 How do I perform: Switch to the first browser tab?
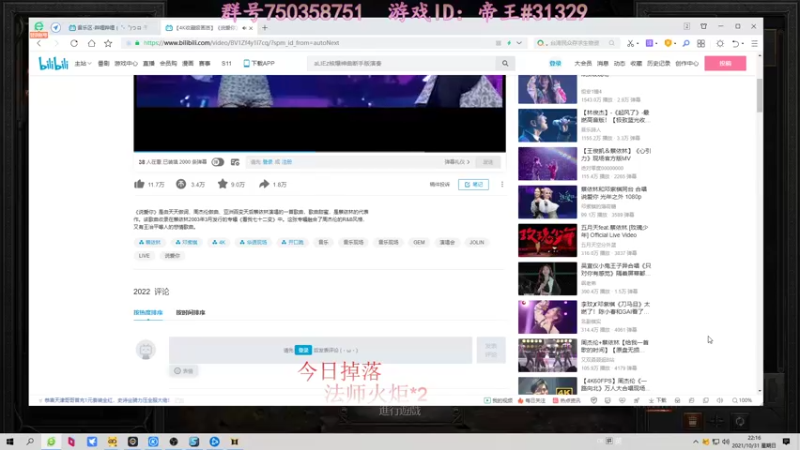[x=110, y=28]
